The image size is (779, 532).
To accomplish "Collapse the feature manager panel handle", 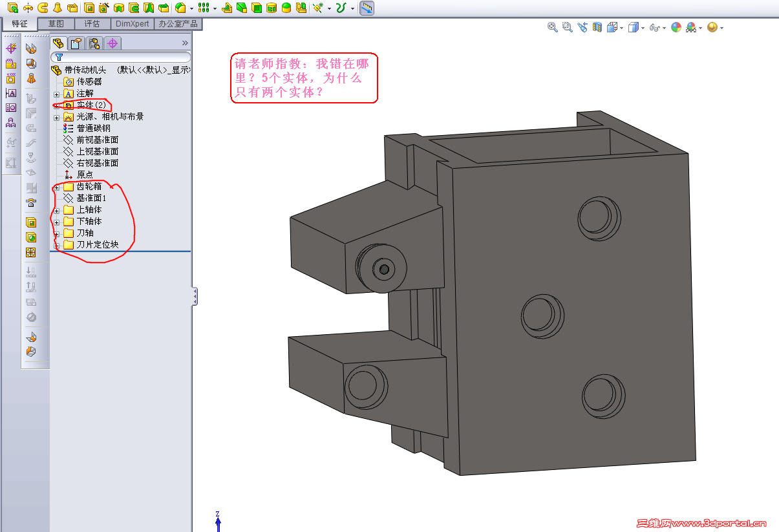I will click(x=195, y=297).
